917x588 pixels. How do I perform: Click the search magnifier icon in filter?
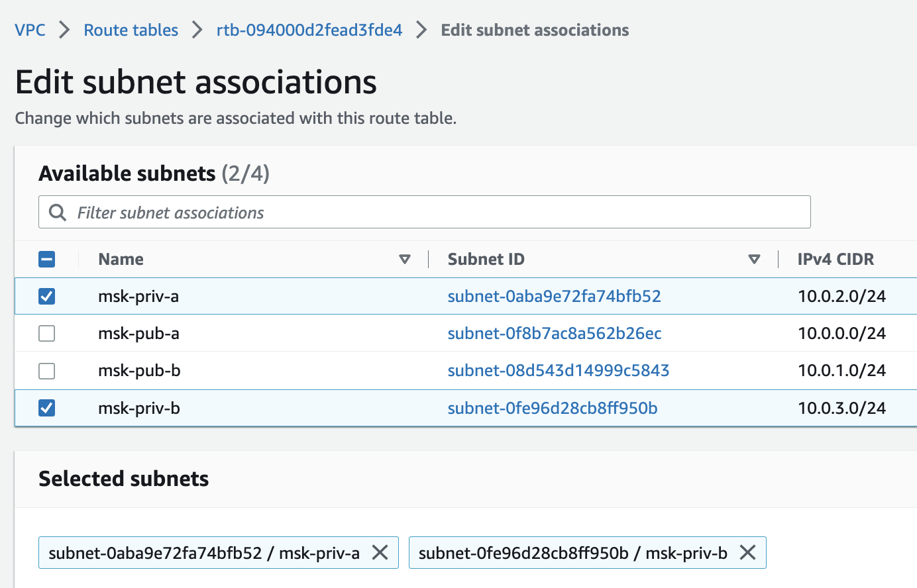pyautogui.click(x=58, y=213)
